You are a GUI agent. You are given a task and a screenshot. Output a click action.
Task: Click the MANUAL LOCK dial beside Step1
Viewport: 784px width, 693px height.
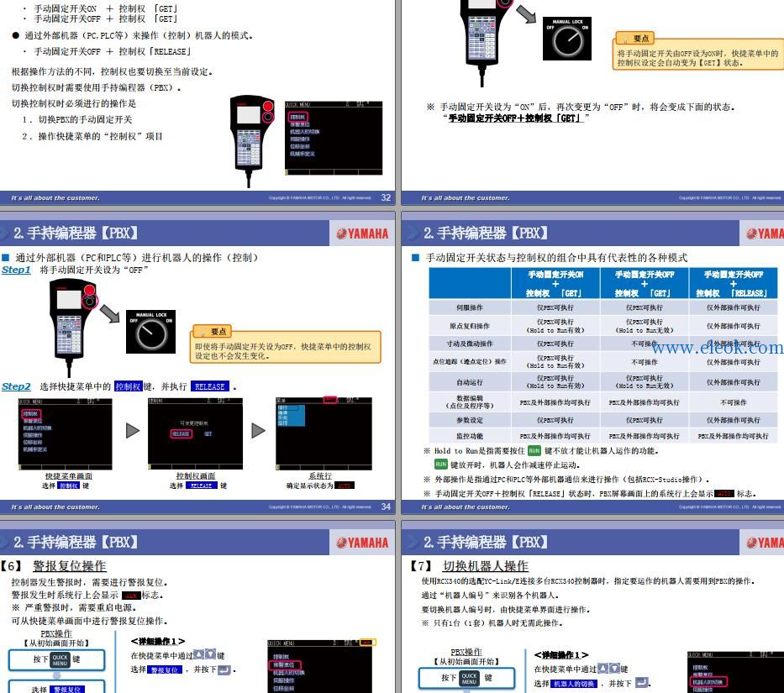151,332
